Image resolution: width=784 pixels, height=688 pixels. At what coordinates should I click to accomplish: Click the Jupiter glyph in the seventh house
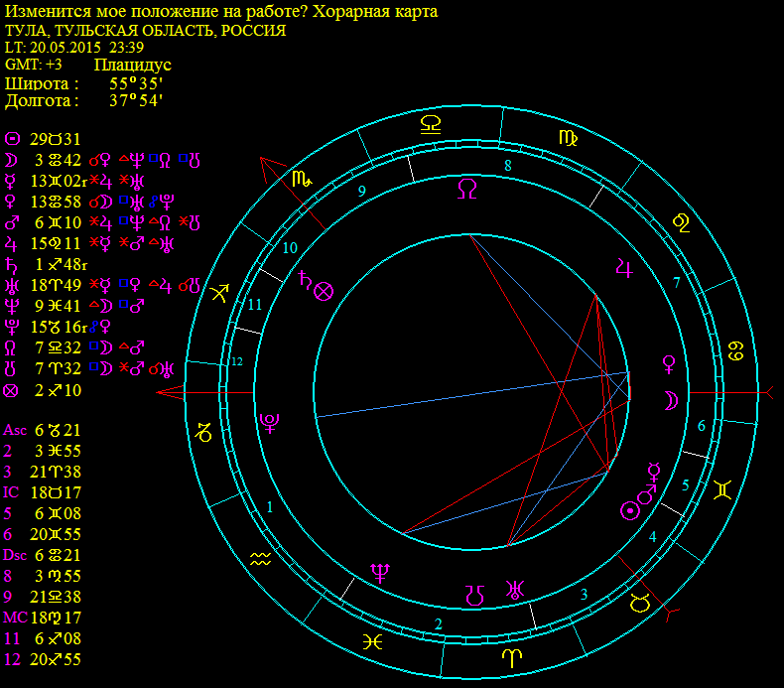tap(624, 268)
